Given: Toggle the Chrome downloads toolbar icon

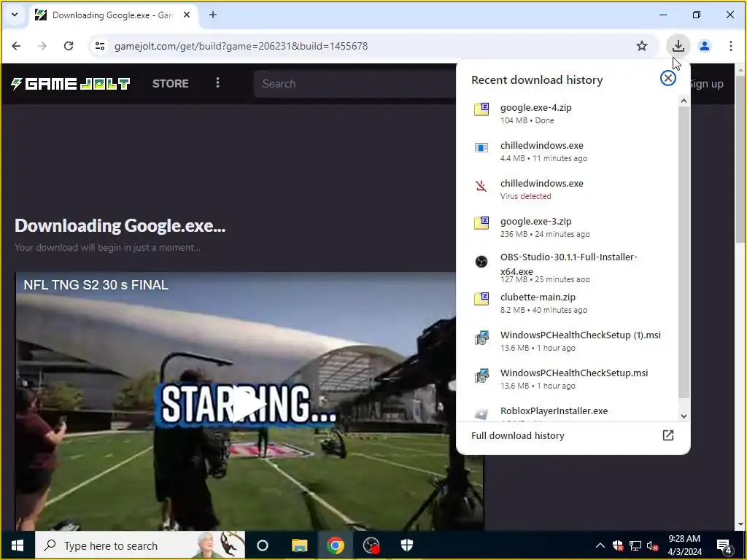Looking at the screenshot, I should tap(678, 46).
